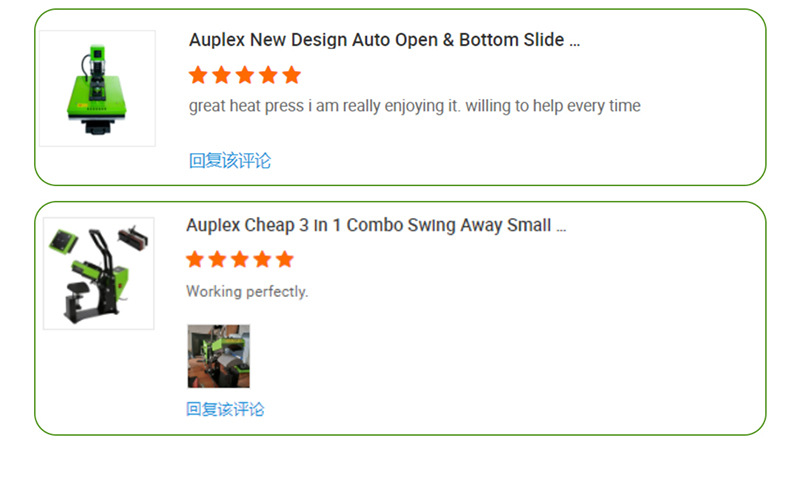Viewport: 800px width, 484px height.
Task: Click the second star of the first review
Action: pyautogui.click(x=221, y=75)
